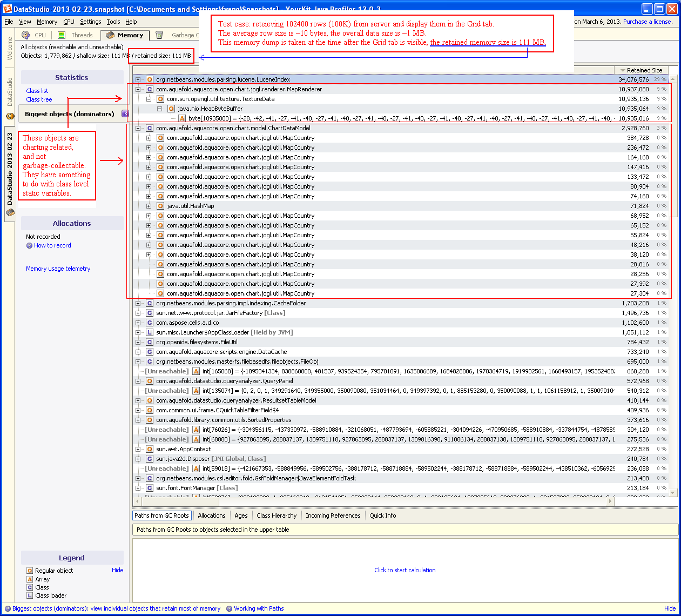Click the DataStudio-2013-02-23 sidebar snapshot icon

[10, 212]
